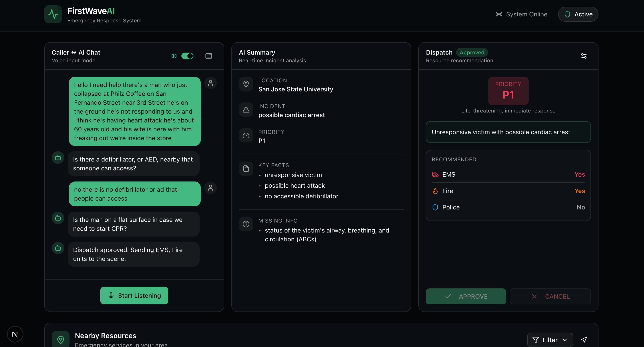Click the red P1 priority badge

pos(508,91)
